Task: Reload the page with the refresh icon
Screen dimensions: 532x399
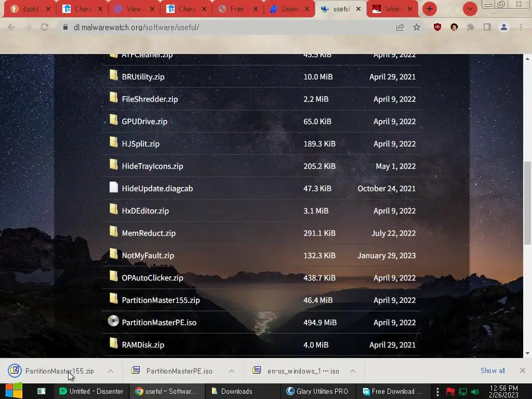Action: pos(45,27)
